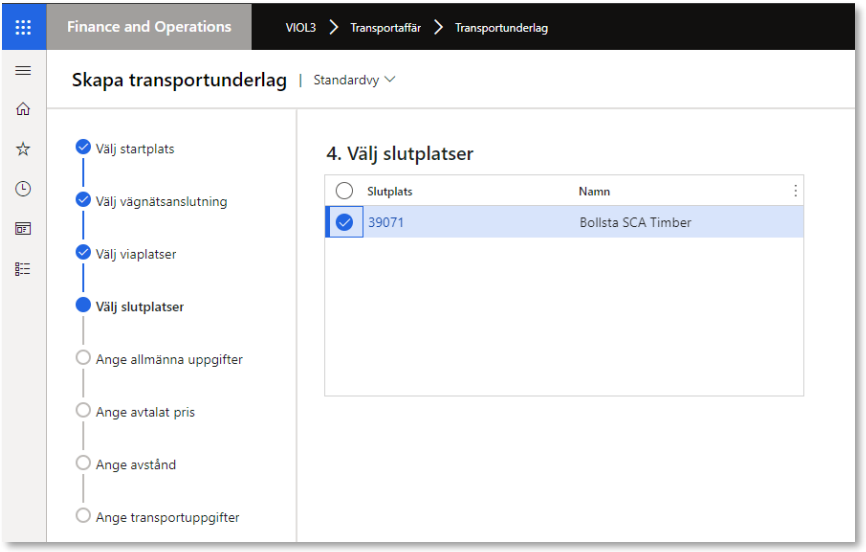Sort by Slutplats column header
Screen dimensions: 866x552
[x=390, y=191]
